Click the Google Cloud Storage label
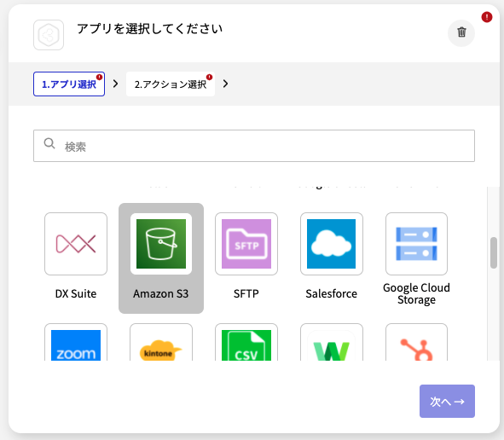Viewport: 504px width, 440px height. pyautogui.click(x=416, y=293)
